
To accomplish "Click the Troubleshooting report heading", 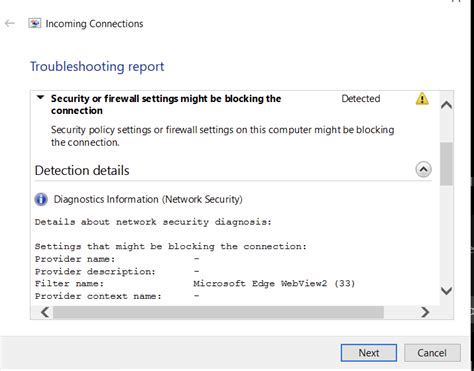I will pyautogui.click(x=97, y=67).
